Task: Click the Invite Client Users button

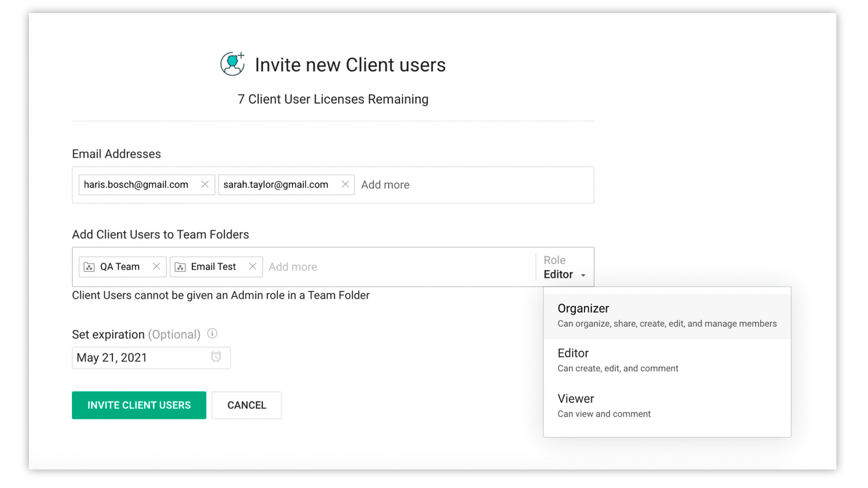Action: pyautogui.click(x=139, y=405)
